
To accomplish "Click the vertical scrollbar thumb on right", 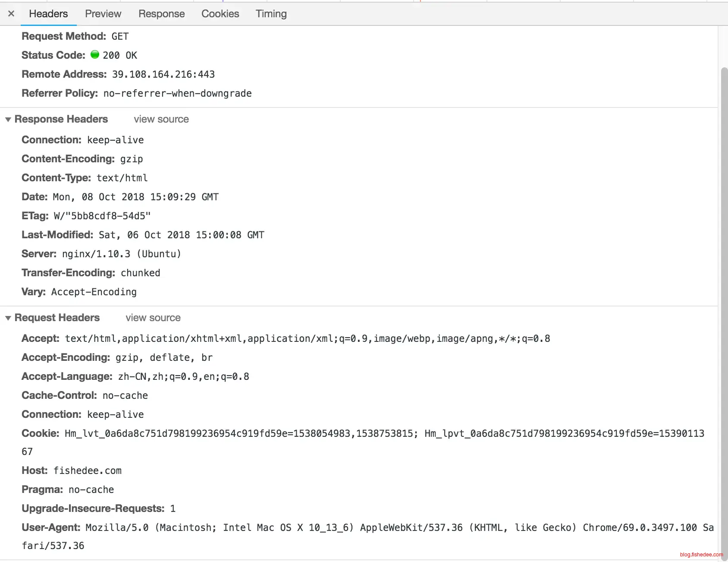I will coord(724,302).
